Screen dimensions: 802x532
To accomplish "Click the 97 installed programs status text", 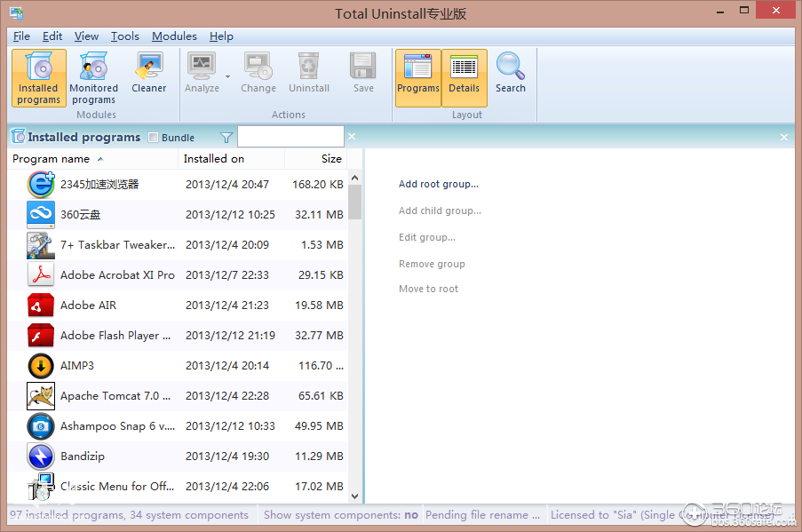I will [x=130, y=515].
